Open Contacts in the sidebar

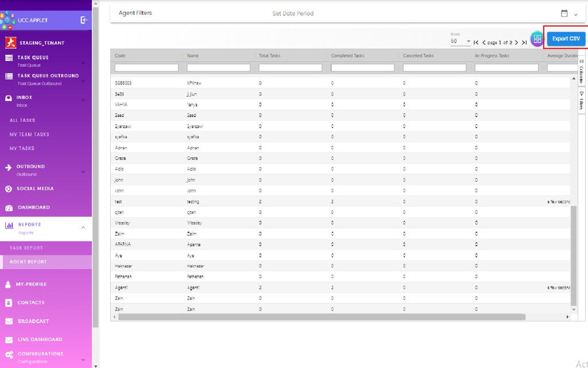coord(30,302)
